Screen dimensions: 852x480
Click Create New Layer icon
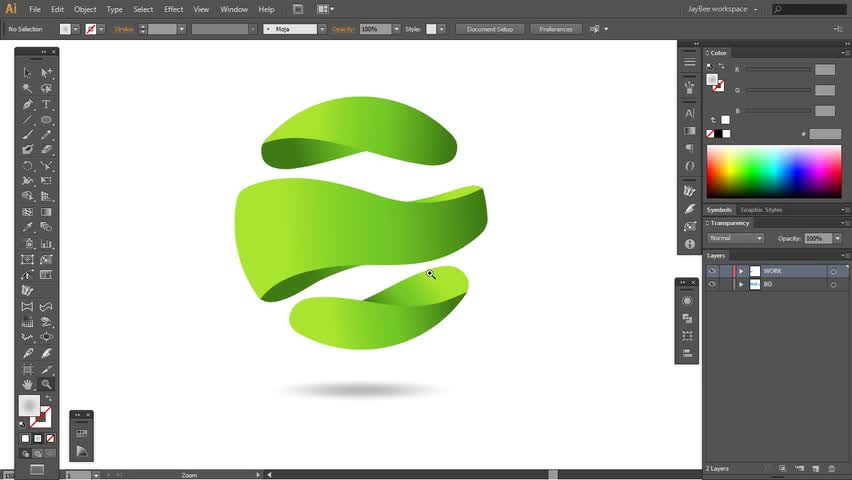(816, 469)
